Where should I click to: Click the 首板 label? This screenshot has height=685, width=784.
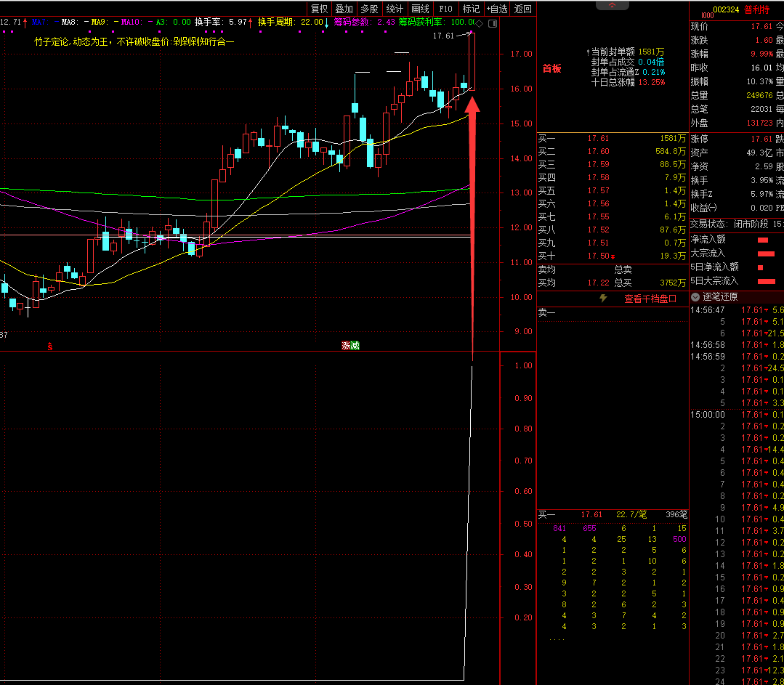pos(552,68)
